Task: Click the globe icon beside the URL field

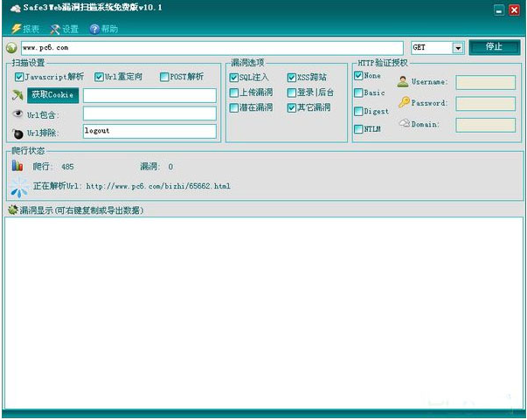Action: tap(11, 48)
